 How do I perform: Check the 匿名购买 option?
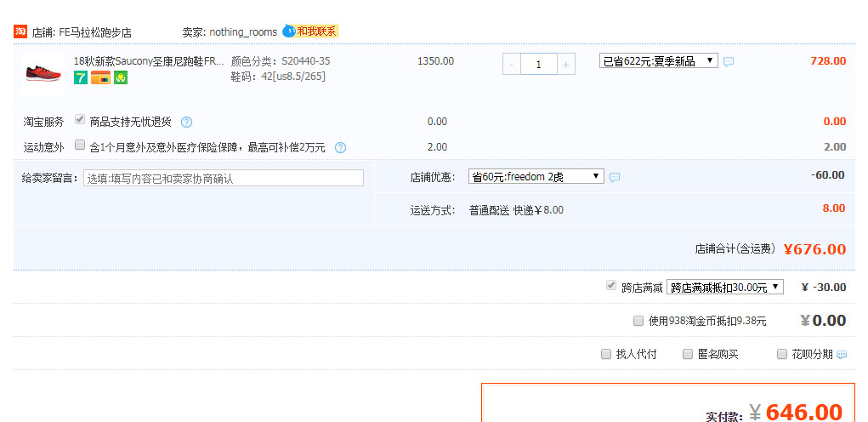click(x=688, y=354)
